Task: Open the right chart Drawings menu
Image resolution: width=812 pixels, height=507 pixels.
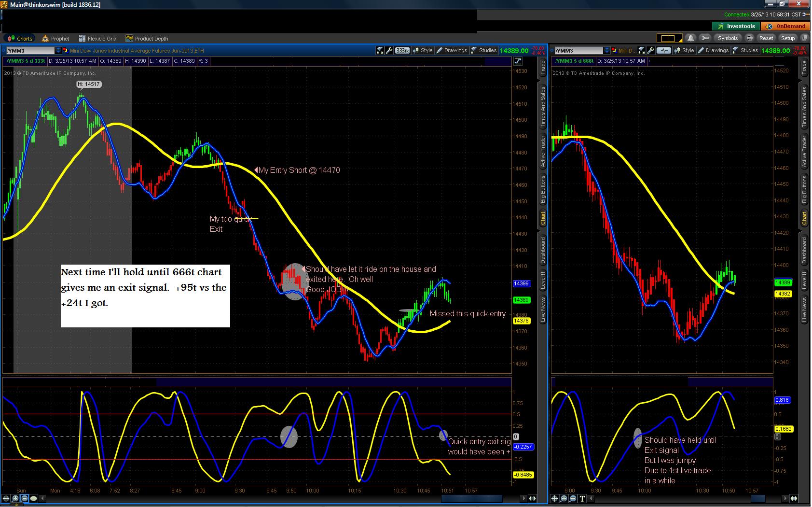Action: (713, 50)
